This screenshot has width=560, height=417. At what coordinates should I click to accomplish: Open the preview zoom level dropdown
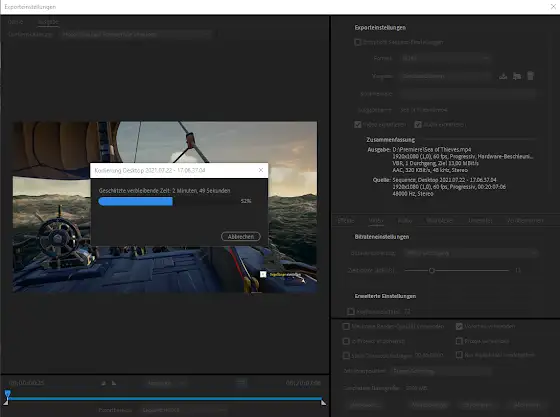[166, 383]
